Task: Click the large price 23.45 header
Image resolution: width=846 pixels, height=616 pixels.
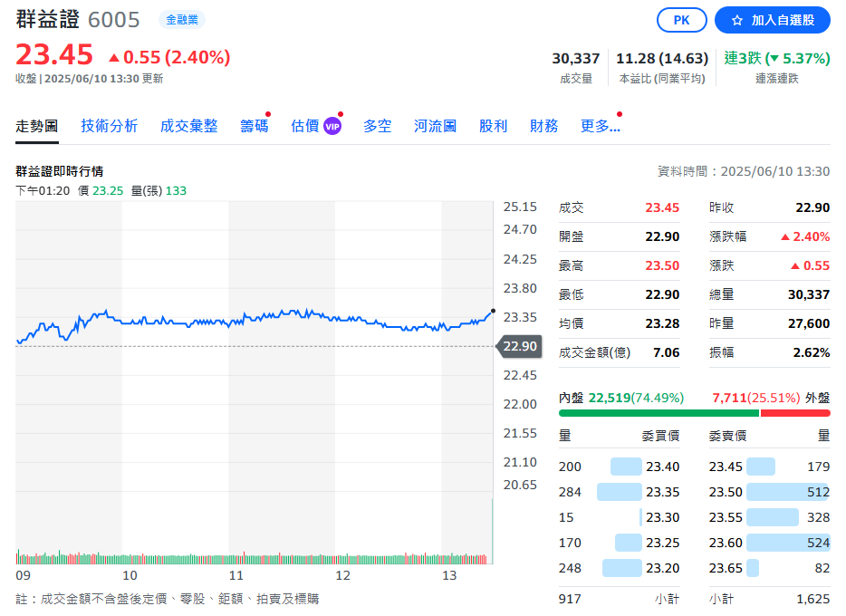Action: [54, 55]
